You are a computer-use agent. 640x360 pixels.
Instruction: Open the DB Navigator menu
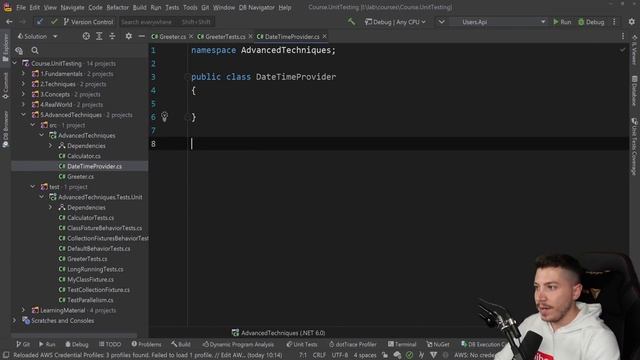click(x=257, y=7)
